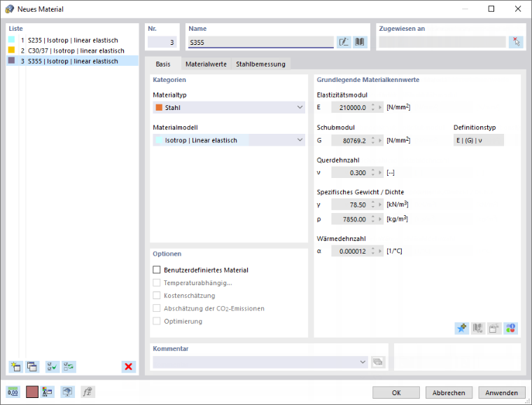
Task: Click the formula fx icon in bottom toolbar
Action: (87, 392)
